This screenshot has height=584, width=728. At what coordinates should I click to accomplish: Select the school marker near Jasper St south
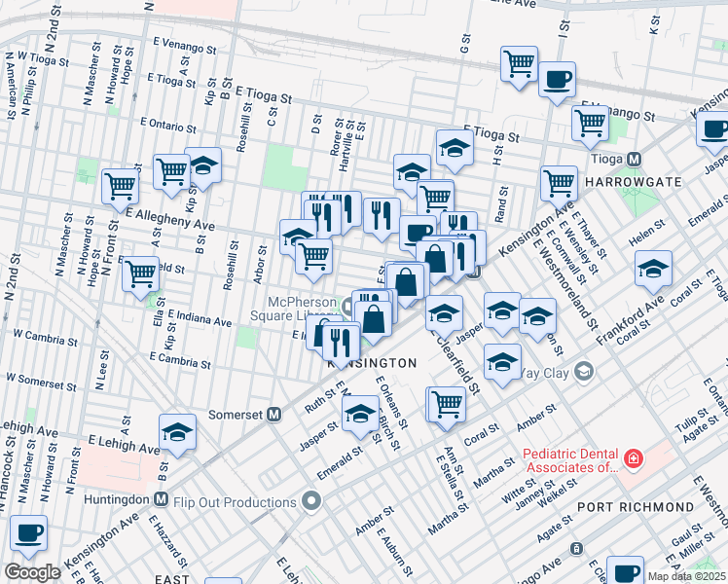point(360,418)
